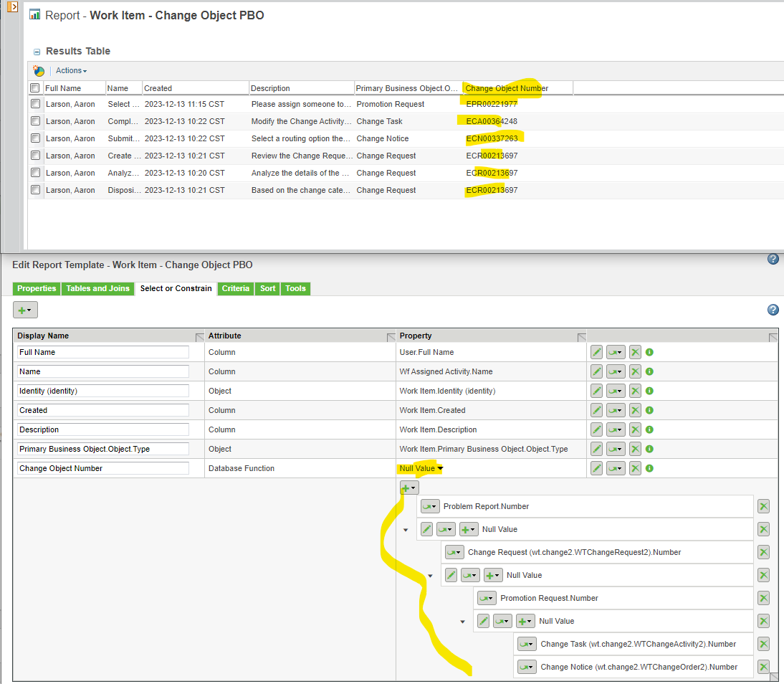
Task: Open help from the question mark icon
Action: pos(773,259)
